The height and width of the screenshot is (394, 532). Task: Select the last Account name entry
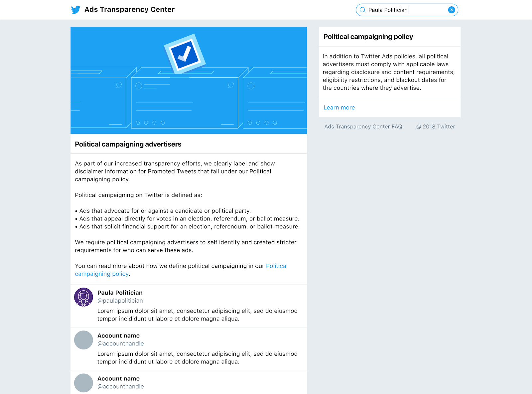[118, 378]
